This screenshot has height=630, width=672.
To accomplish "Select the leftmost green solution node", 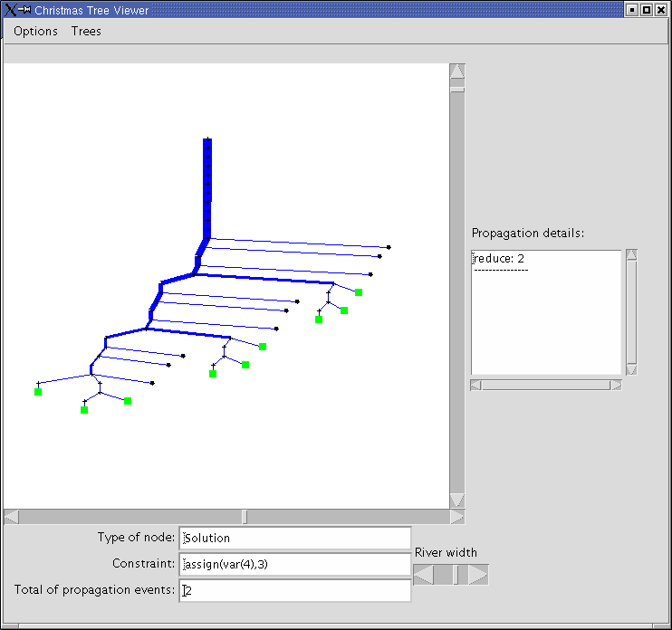I will pos(38,392).
